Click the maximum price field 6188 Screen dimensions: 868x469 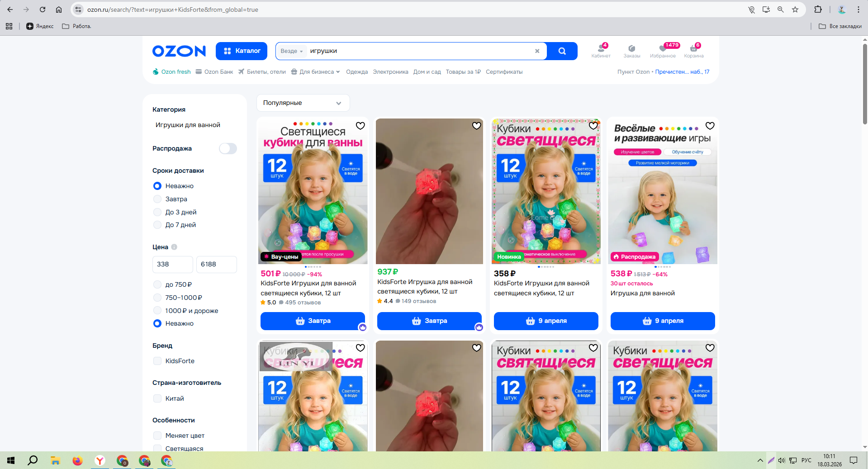click(x=217, y=265)
